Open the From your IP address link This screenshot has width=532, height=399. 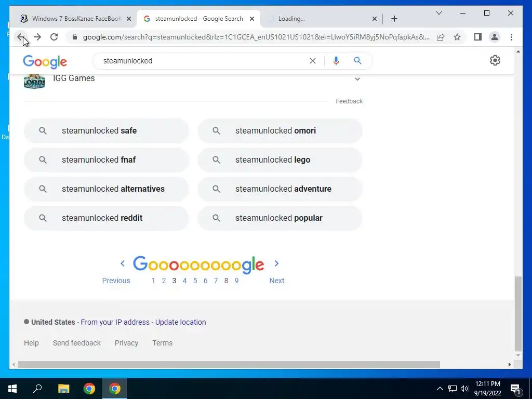tap(115, 322)
